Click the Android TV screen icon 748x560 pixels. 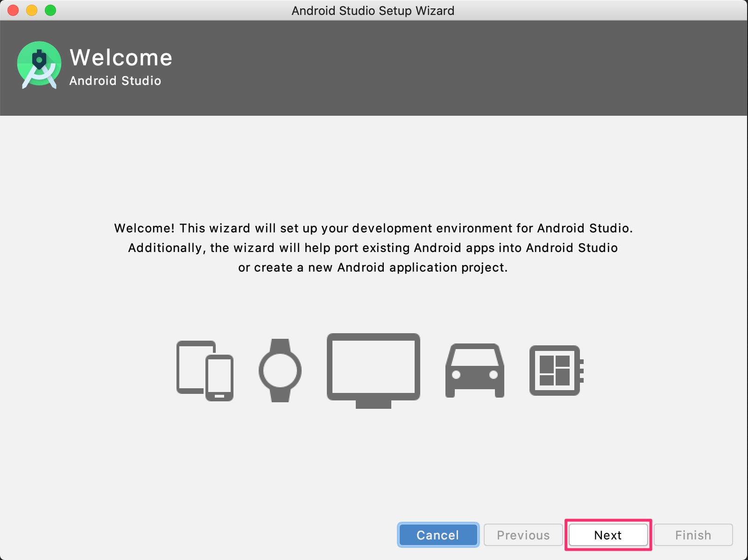(374, 371)
